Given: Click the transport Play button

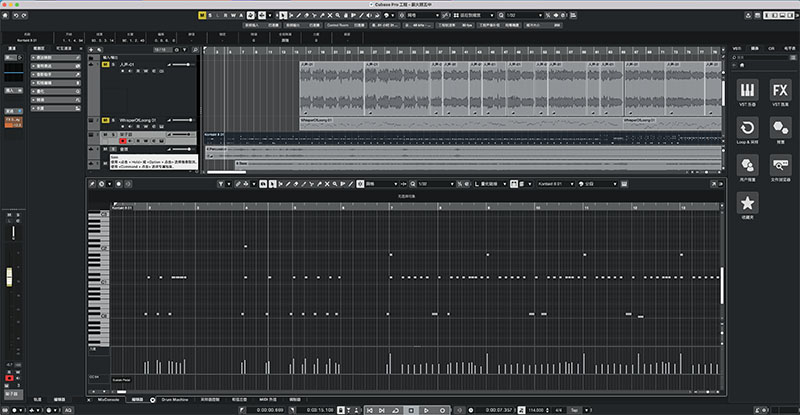Looking at the screenshot, I should click(426, 410).
